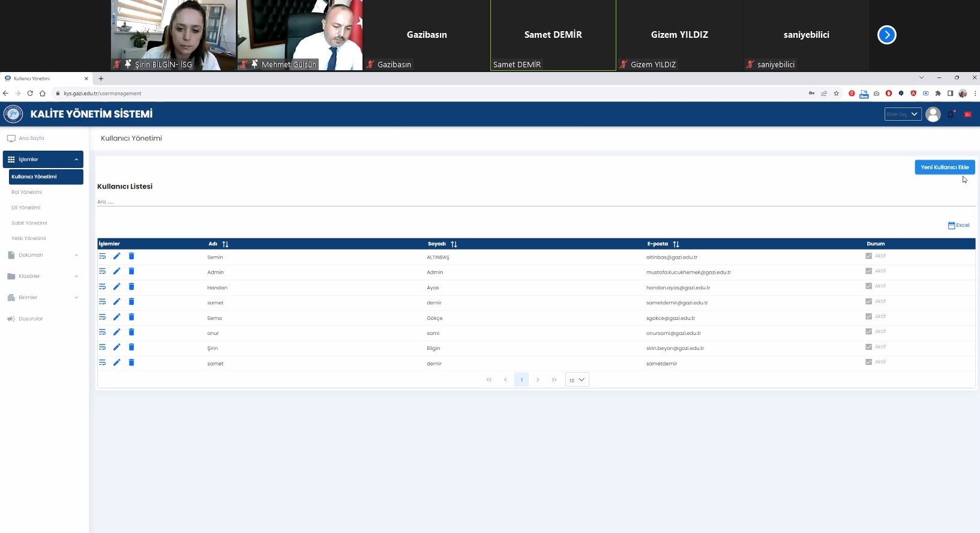Viewport: 980px width, 533px height.
Task: Open Rol Yönetimi sidebar item
Action: point(26,192)
